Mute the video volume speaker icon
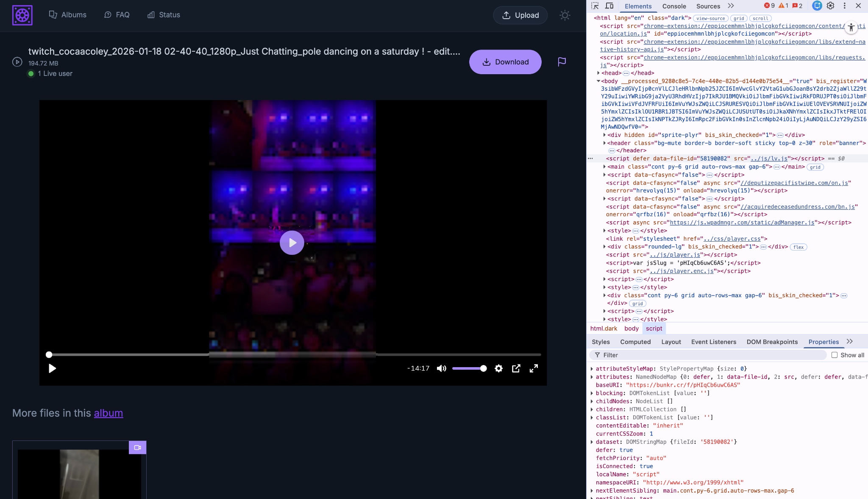Image resolution: width=868 pixels, height=499 pixels. (441, 368)
